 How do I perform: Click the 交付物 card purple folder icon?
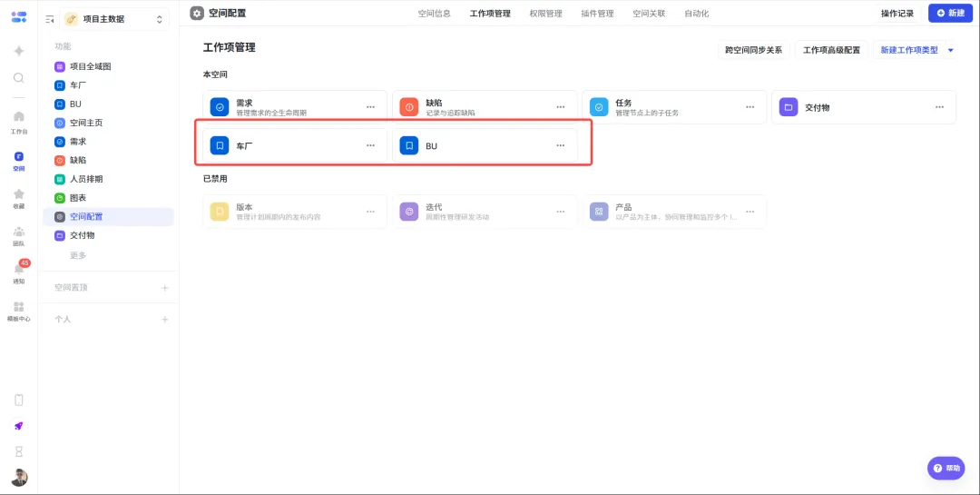(x=789, y=107)
